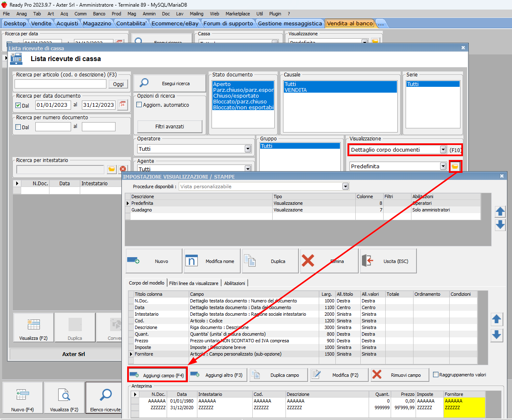Click Nuovo (F4) in Vendita al banco
The image size is (512, 420).
click(x=22, y=398)
